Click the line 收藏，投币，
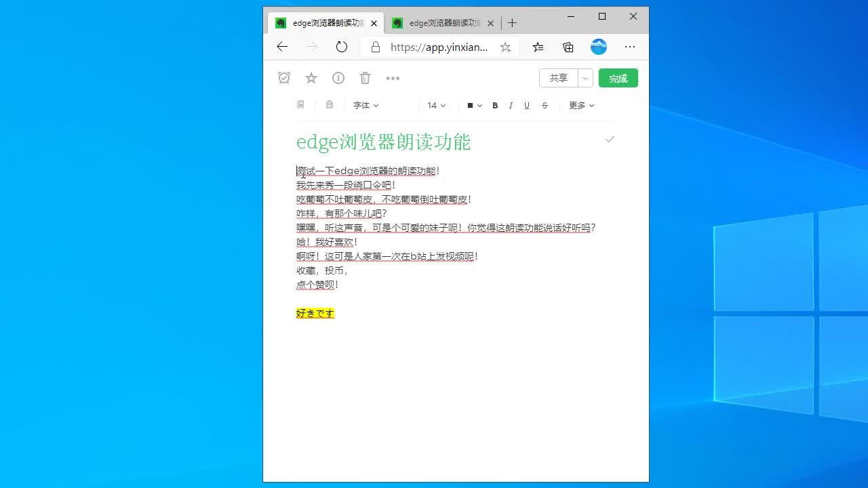The image size is (868, 488). (323, 270)
